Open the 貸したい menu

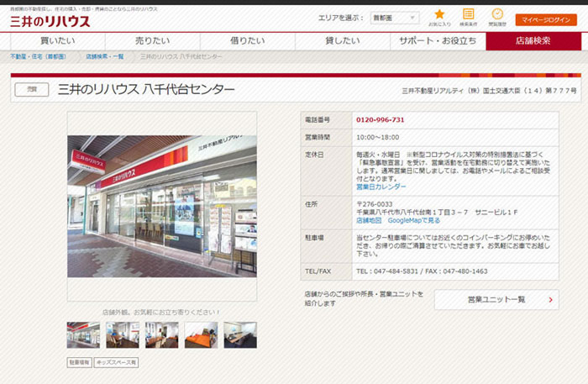(343, 41)
